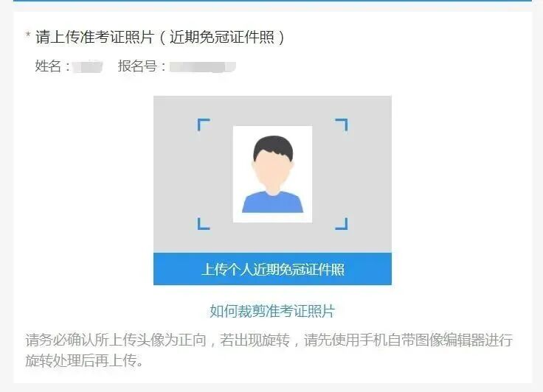The image size is (543, 392).
Task: Click the top-left blue crop corner bracket
Action: pyautogui.click(x=204, y=125)
